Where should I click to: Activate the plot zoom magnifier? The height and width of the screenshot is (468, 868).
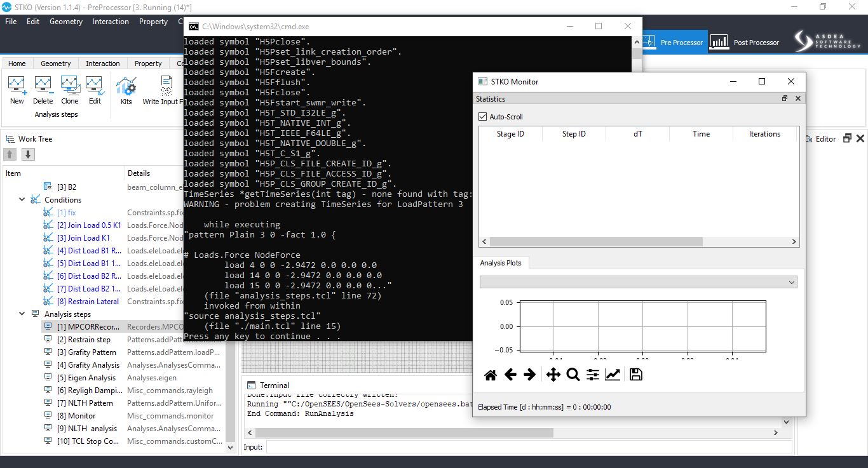click(x=573, y=375)
